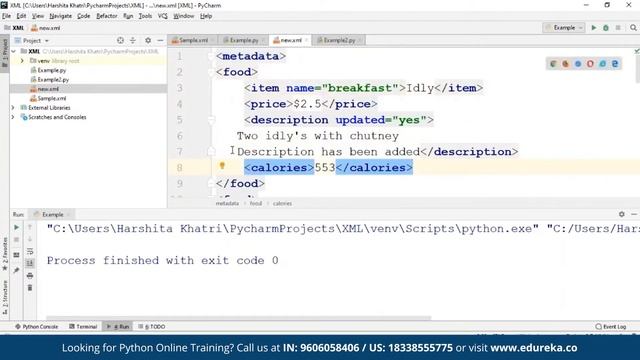
Task: Open Project panel settings gear
Action: pyautogui.click(x=148, y=40)
